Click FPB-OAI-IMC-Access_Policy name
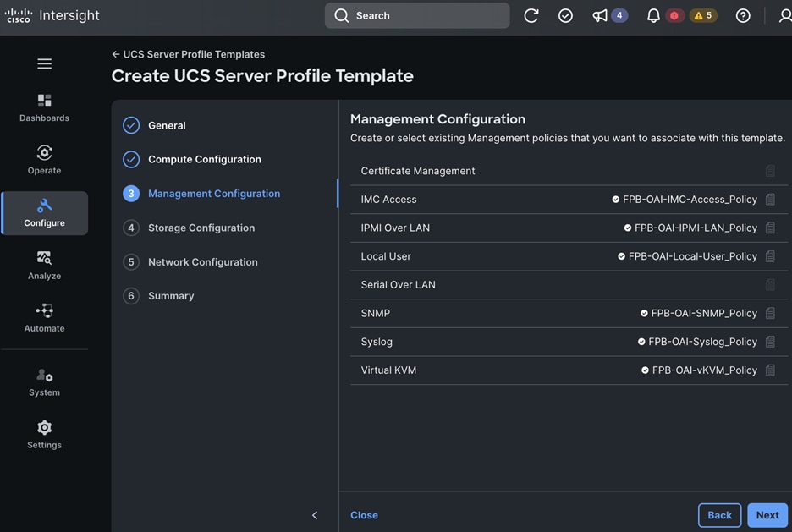792x532 pixels. [690, 200]
